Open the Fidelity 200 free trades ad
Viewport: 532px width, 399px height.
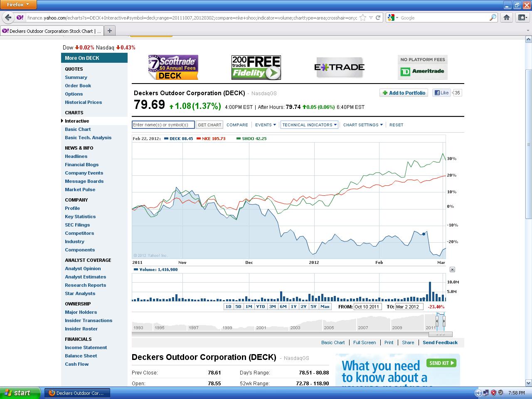pos(256,67)
